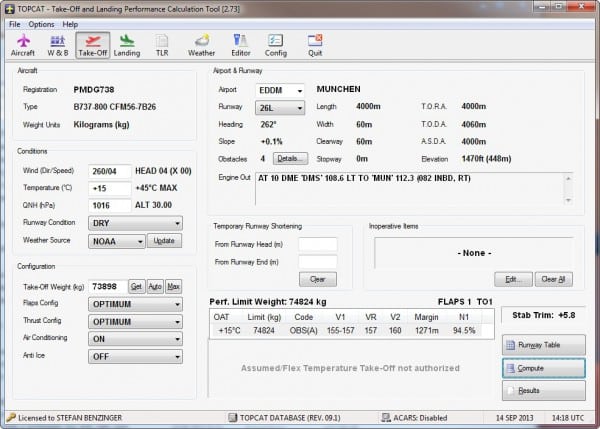Open the Options menu
The height and width of the screenshot is (429, 600).
click(41, 23)
